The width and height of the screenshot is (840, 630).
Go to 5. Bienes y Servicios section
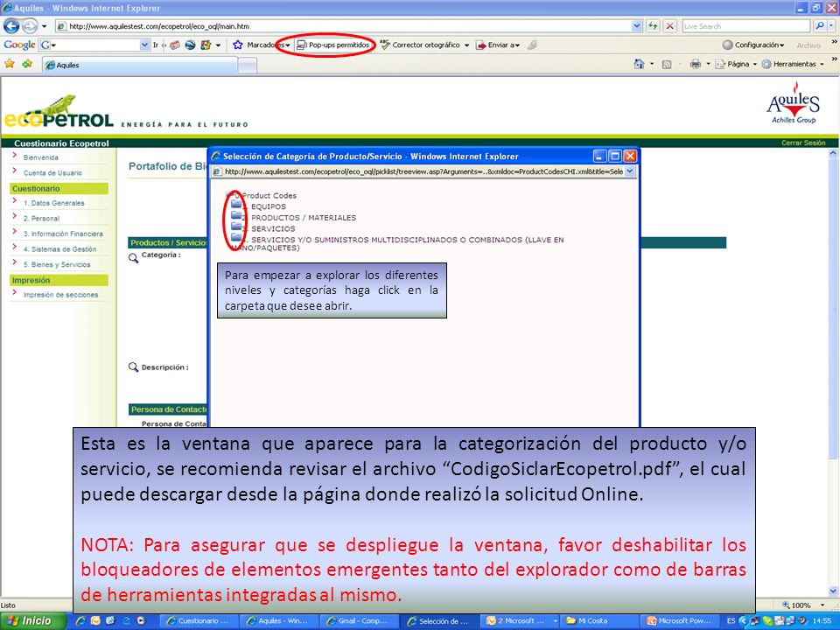57,264
